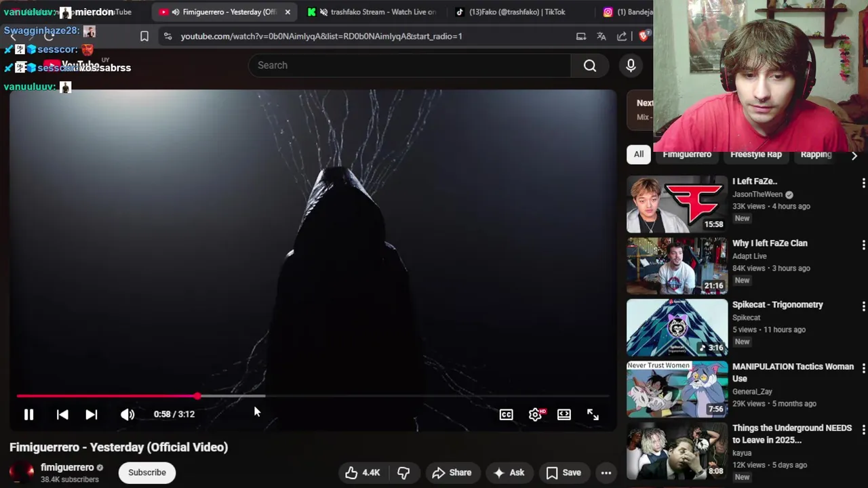868x488 pixels.
Task: Click the share icon in address bar
Action: click(622, 36)
